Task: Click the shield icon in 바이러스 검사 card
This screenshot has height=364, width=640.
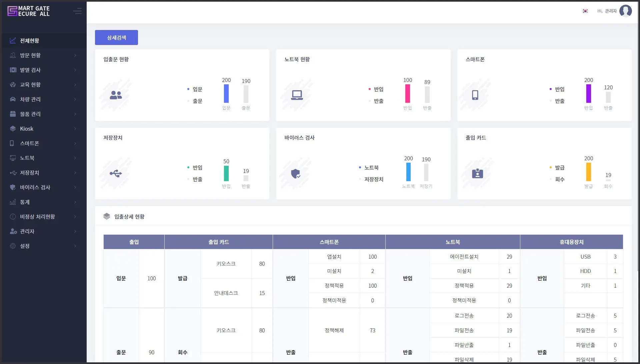Action: [x=296, y=173]
